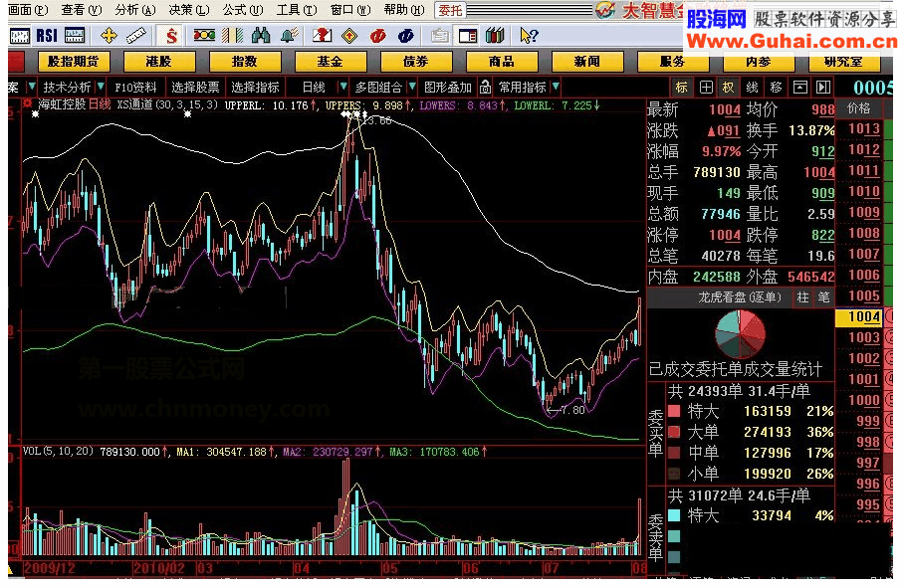Click the 新闻 yellow button
Viewport: 904px width, 588px height.
(x=587, y=61)
